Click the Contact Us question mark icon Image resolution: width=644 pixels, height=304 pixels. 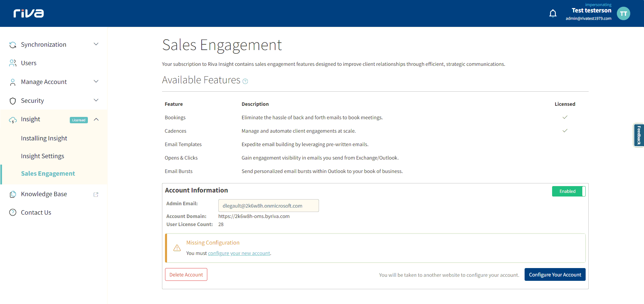(x=12, y=212)
